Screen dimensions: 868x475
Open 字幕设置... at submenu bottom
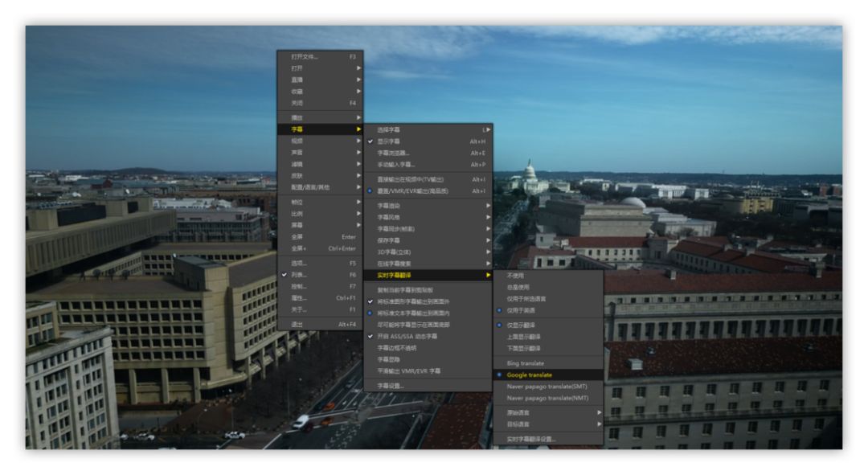(391, 386)
